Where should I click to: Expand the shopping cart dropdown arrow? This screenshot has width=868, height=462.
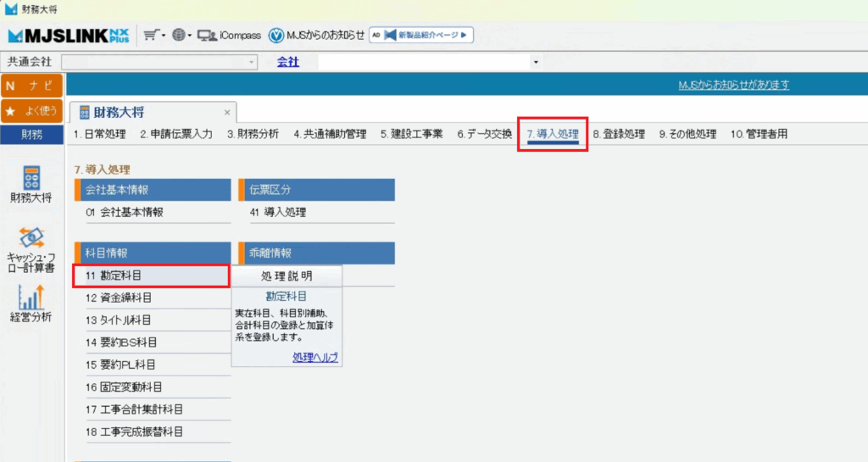(x=162, y=36)
